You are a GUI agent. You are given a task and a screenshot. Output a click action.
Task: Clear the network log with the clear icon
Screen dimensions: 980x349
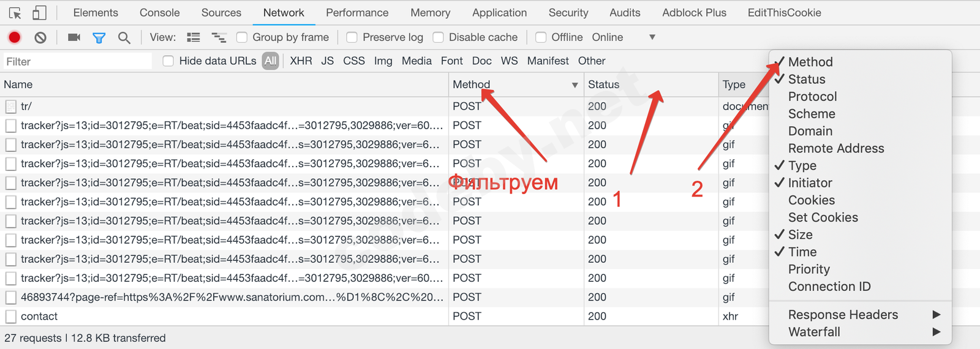pos(40,37)
